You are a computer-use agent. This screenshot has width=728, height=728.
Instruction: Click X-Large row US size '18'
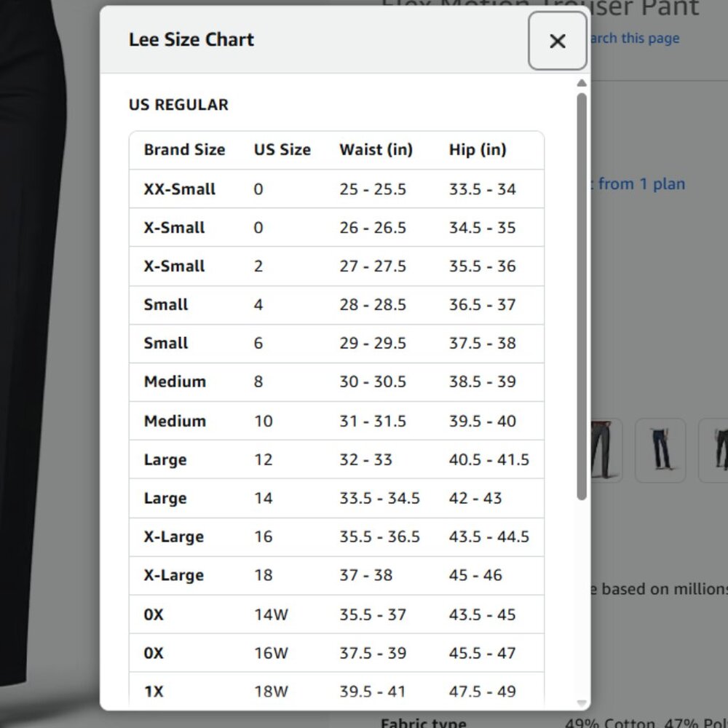coord(264,575)
